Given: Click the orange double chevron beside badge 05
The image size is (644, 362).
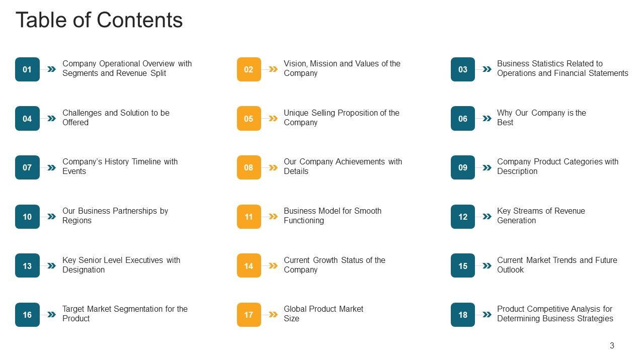Looking at the screenshot, I should (273, 119).
